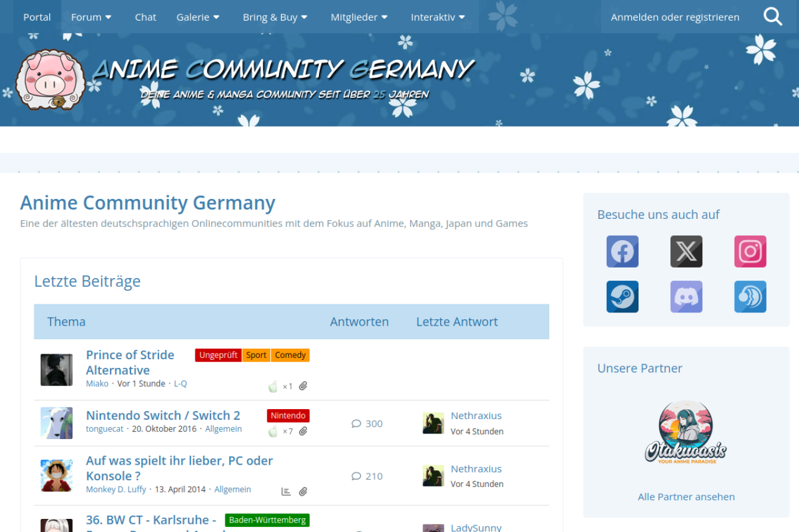Filter by the Baden-Württemberg tag
The height and width of the screenshot is (532, 799).
coord(267,520)
